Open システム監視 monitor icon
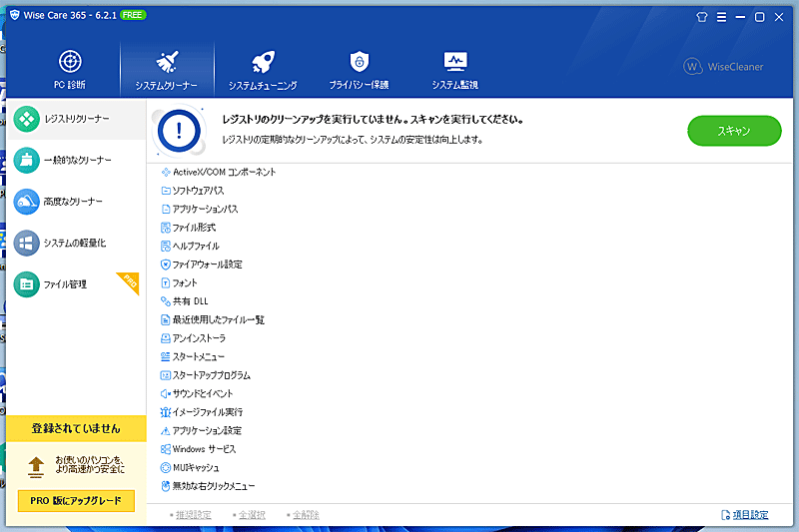 (x=455, y=62)
